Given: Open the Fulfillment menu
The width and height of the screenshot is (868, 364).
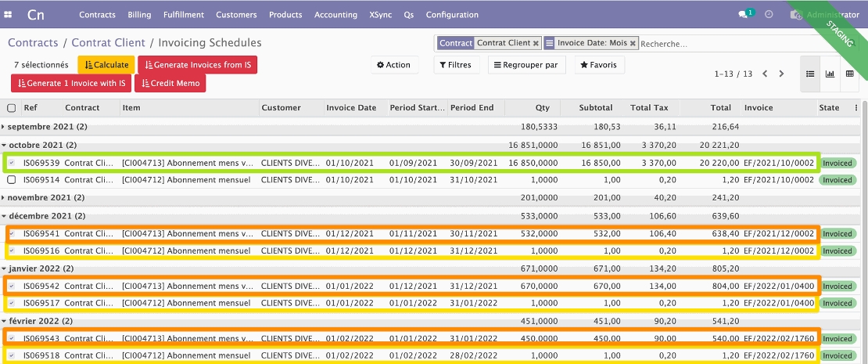Looking at the screenshot, I should tap(184, 15).
